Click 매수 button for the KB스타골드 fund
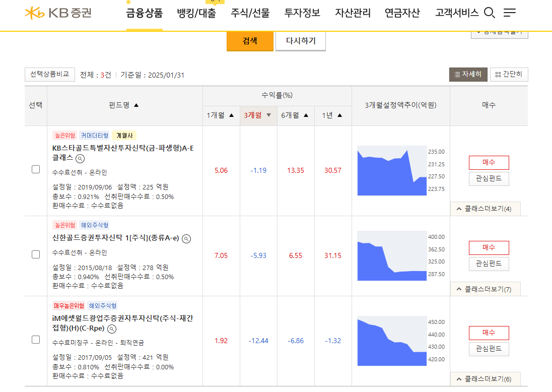This screenshot has width=552, height=392. pyautogui.click(x=489, y=163)
